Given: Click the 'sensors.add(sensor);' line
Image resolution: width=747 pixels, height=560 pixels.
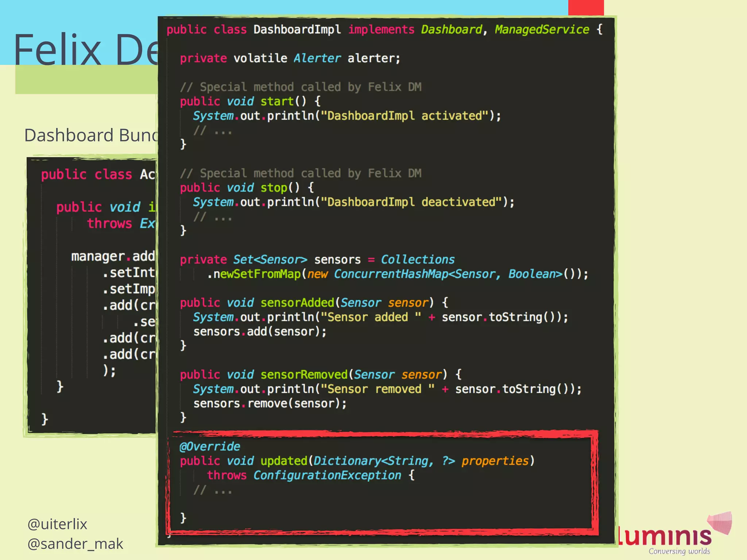Looking at the screenshot, I should (260, 332).
